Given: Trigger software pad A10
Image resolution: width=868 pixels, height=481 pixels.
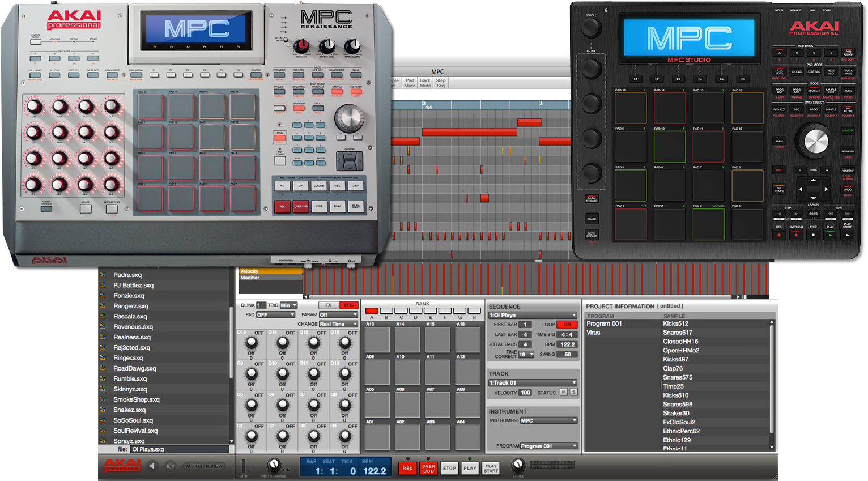Looking at the screenshot, I should [408, 372].
